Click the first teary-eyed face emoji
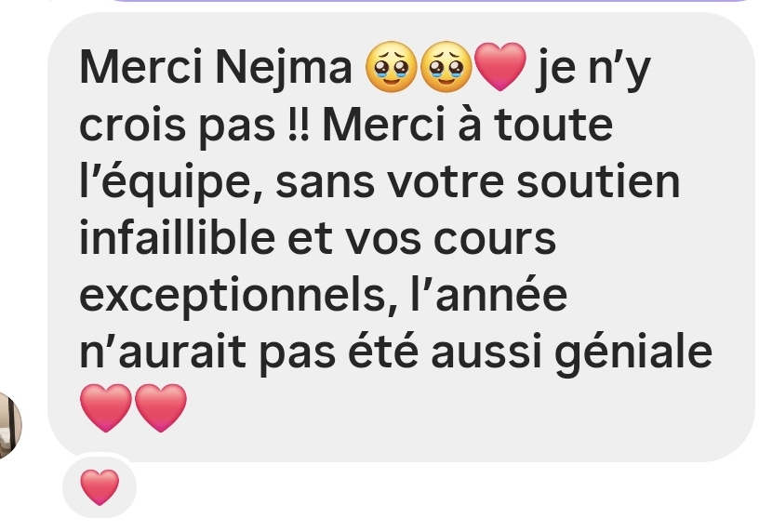 point(392,67)
